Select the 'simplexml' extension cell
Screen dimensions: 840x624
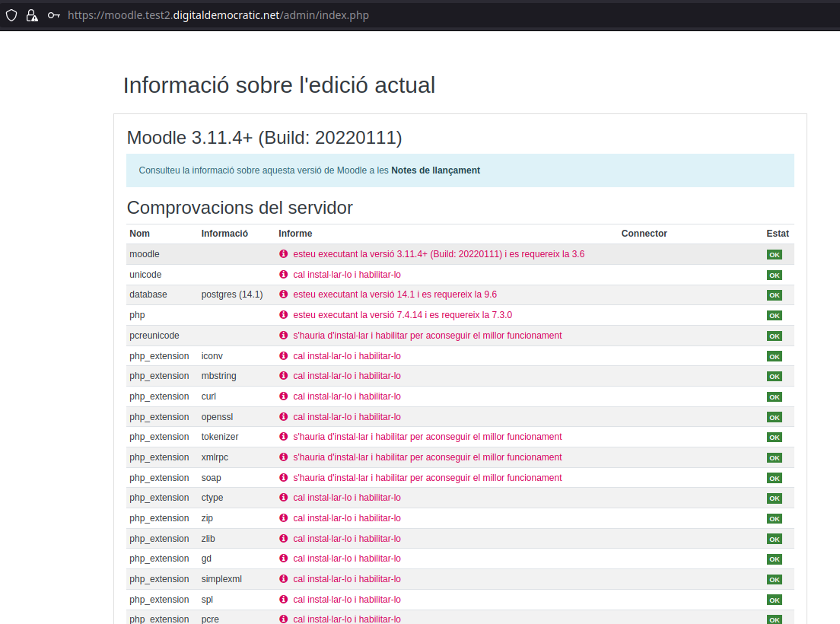click(x=221, y=579)
